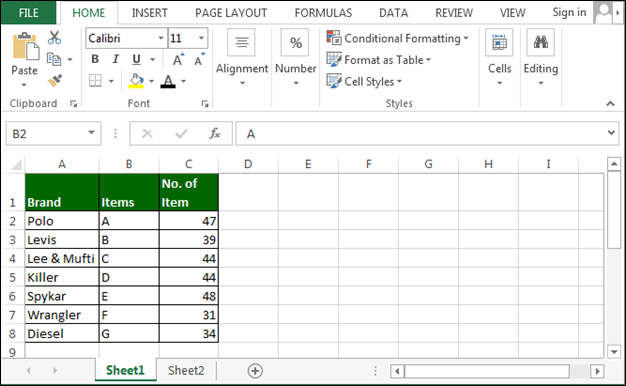The width and height of the screenshot is (626, 386).
Task: Click the Cut scissors icon
Action: tap(54, 38)
